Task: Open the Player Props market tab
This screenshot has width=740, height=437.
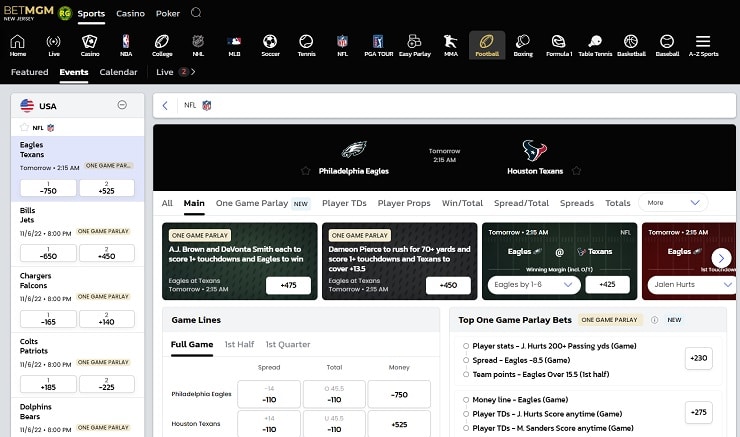Action: pos(404,203)
